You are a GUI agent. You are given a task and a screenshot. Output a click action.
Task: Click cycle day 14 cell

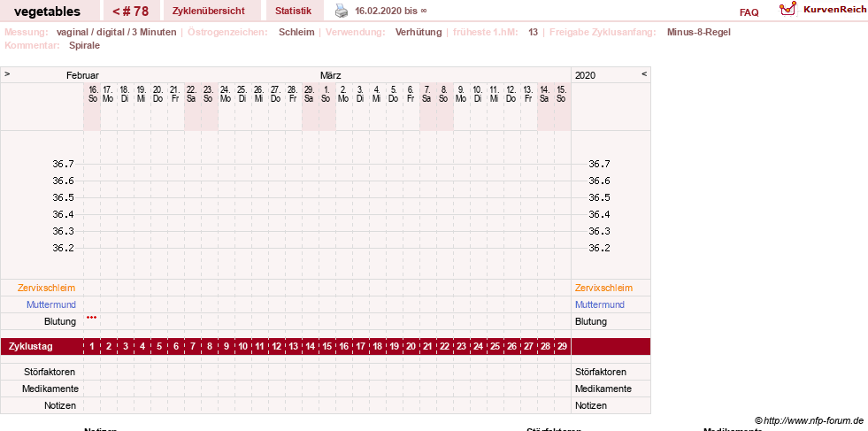[x=310, y=347]
